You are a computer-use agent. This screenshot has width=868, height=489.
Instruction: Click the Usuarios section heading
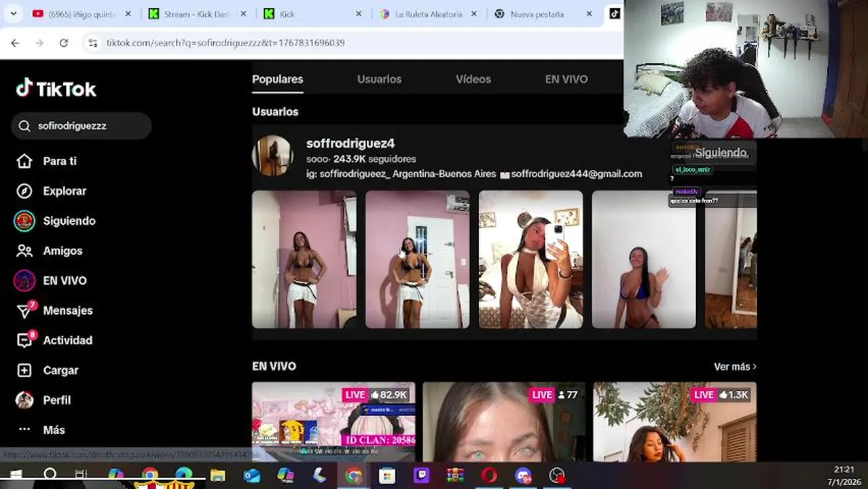275,111
